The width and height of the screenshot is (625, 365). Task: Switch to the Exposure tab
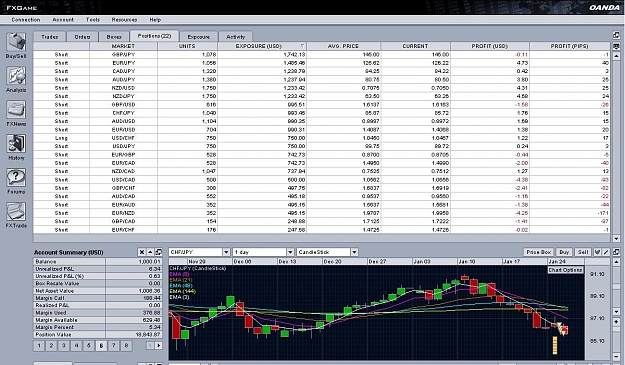pos(199,37)
